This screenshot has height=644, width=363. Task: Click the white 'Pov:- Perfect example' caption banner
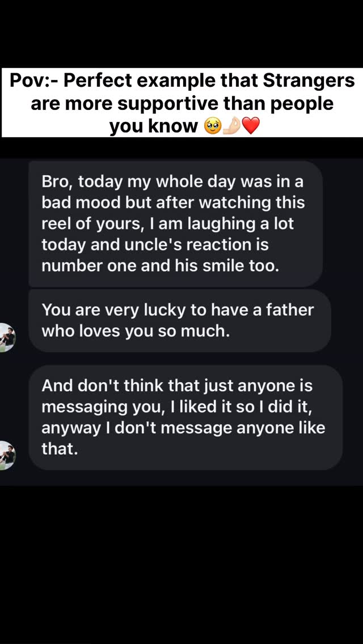181,103
